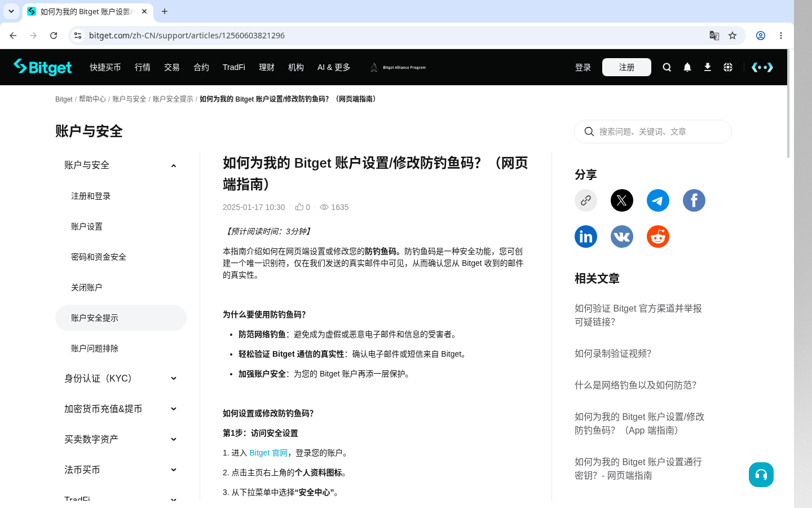Bookmark this page with the star icon

tap(732, 36)
